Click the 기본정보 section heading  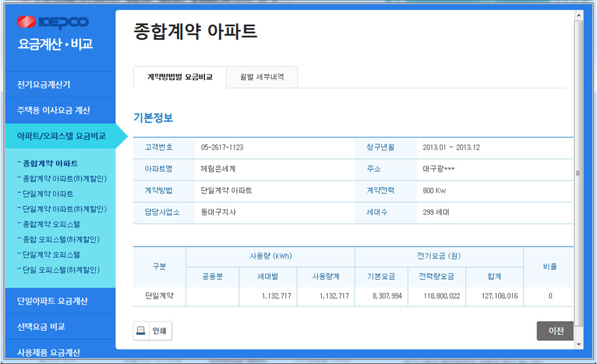(153, 117)
